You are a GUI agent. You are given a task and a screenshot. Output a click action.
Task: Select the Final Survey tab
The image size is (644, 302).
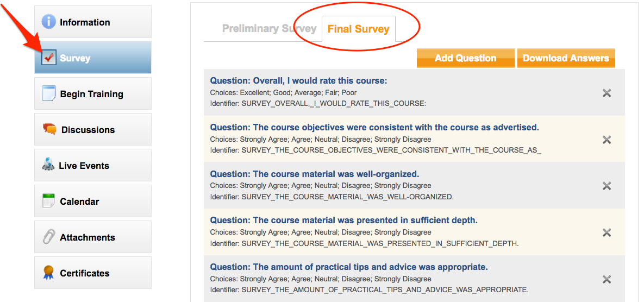coord(358,29)
